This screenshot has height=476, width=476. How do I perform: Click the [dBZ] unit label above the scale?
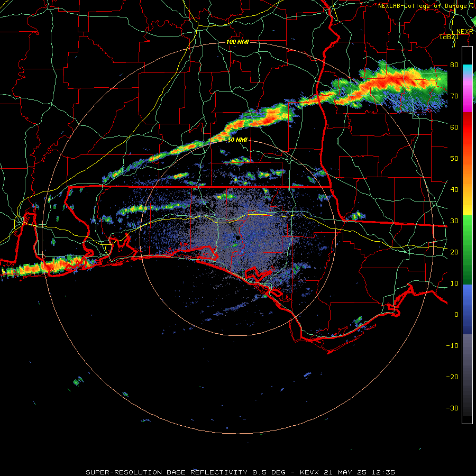pyautogui.click(x=449, y=37)
